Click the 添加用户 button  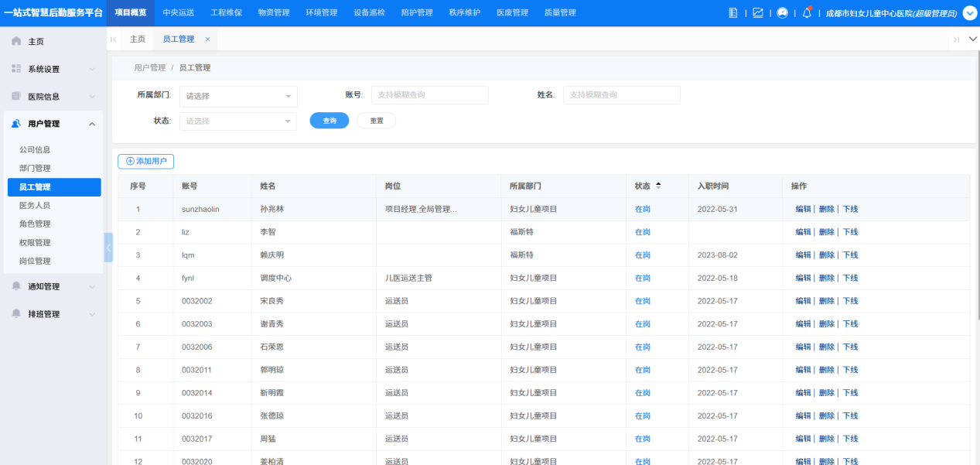point(145,161)
